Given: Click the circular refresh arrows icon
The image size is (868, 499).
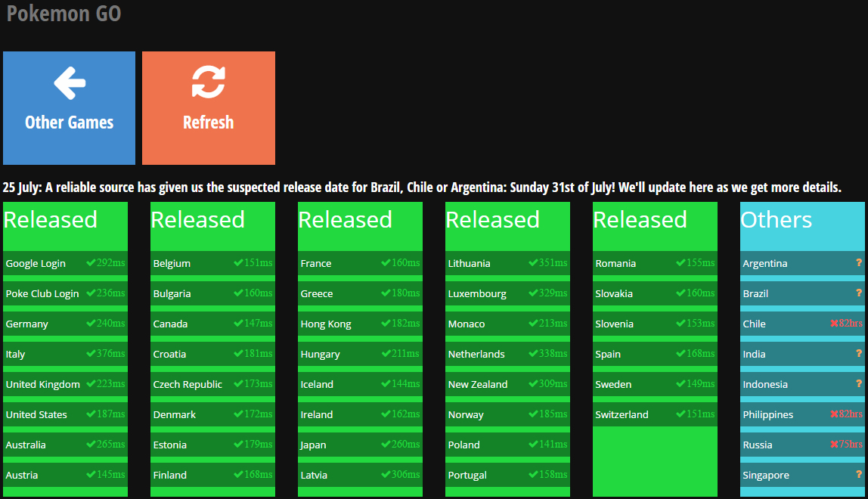Looking at the screenshot, I should click(x=208, y=82).
